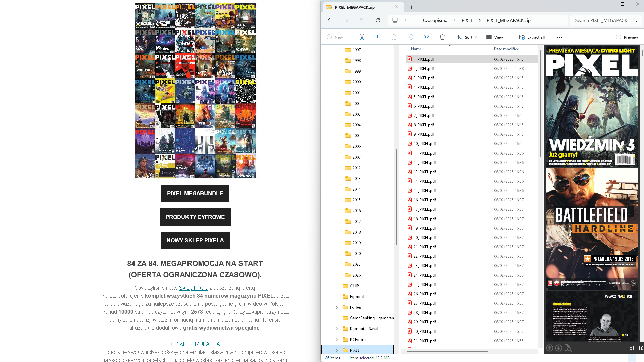
Task: Switch to large thumbnails view toggle
Action: pyautogui.click(x=640, y=358)
